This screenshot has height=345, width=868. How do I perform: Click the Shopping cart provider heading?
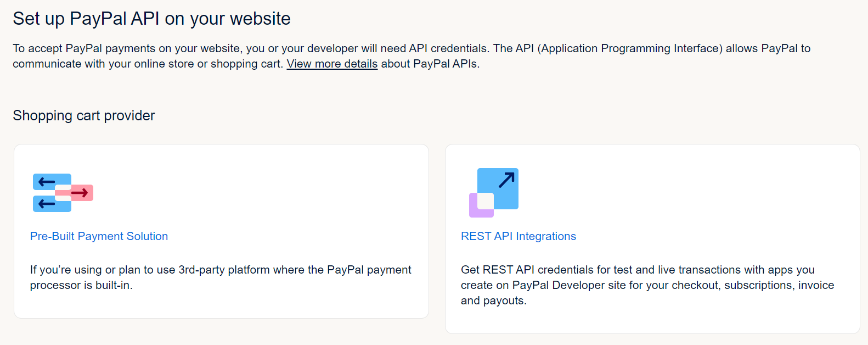[x=84, y=115]
